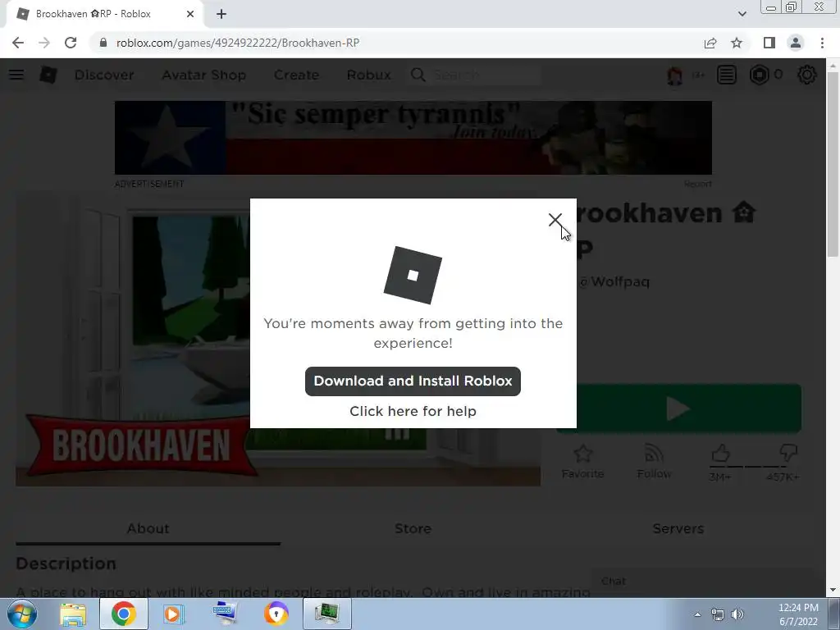The width and height of the screenshot is (840, 630).
Task: Open the Chrome three-dot menu
Action: click(x=822, y=43)
